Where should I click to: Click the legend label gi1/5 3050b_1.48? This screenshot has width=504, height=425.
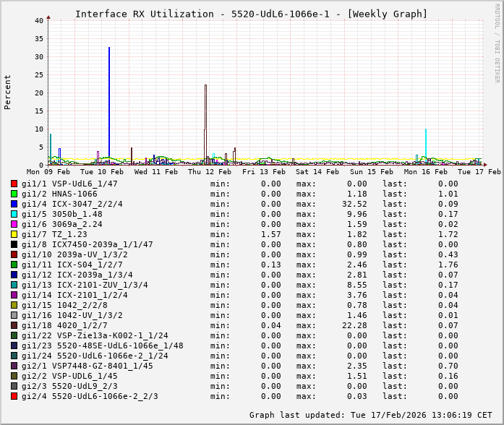point(62,214)
